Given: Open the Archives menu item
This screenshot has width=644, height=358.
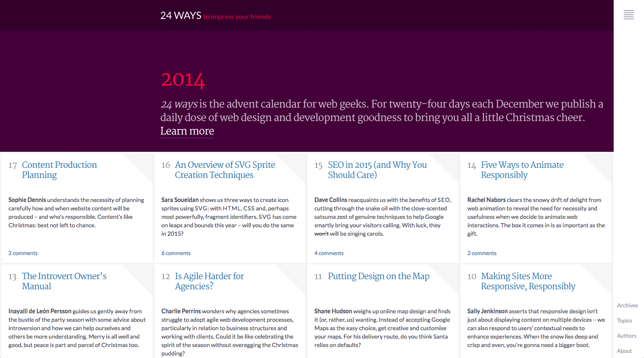Looking at the screenshot, I should (x=628, y=306).
